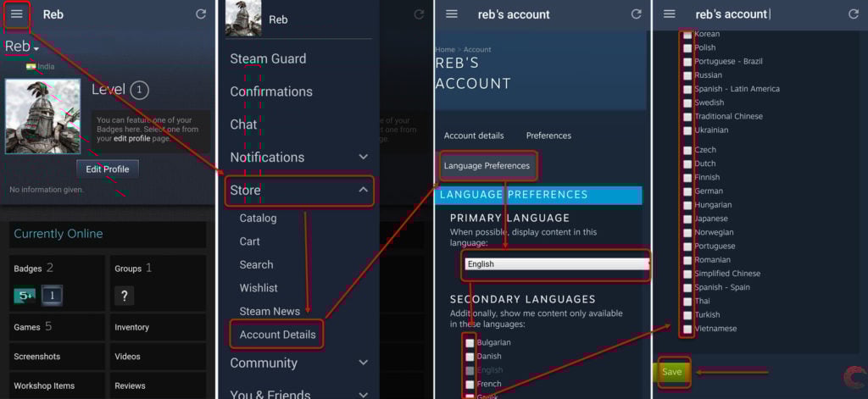Viewport: 868px width, 399px height.
Task: Select Search under Store
Action: 256,264
